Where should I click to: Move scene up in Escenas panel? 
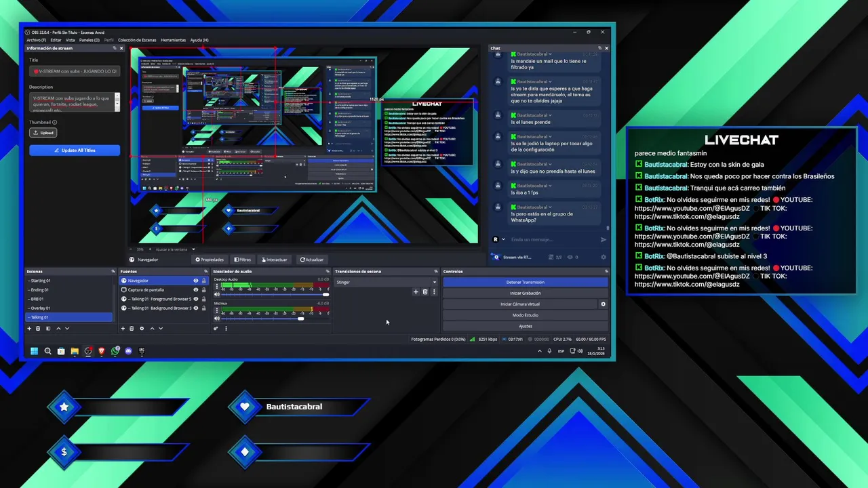(x=58, y=329)
